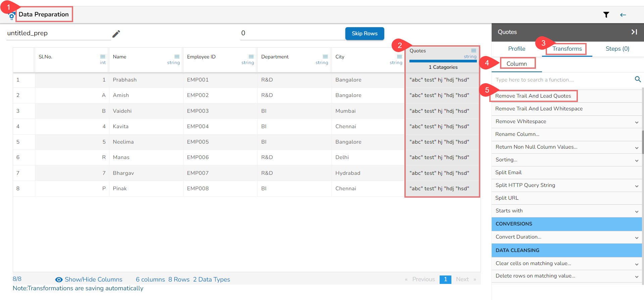Viewport: 644px width, 300px height.
Task: Switch to the Transforms tab
Action: pyautogui.click(x=567, y=49)
